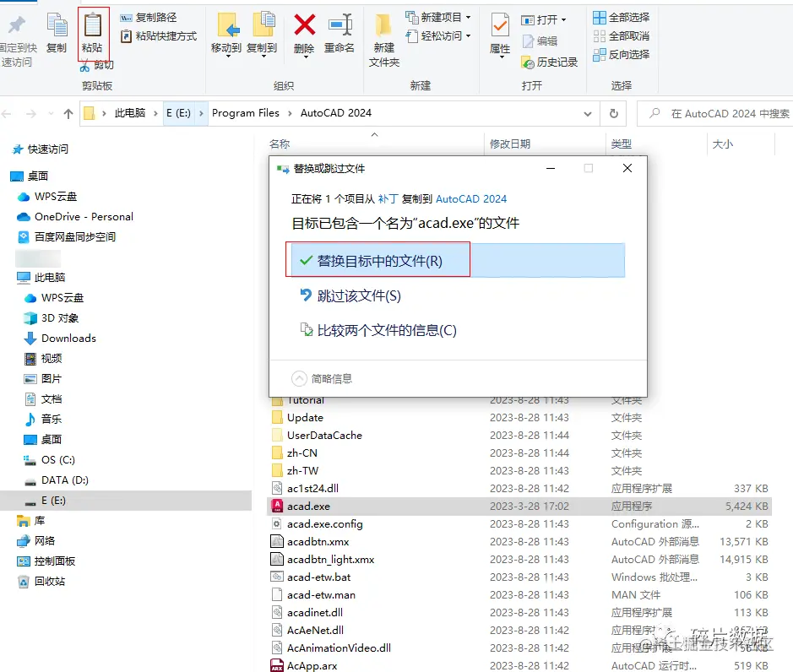
Task: Click Program Files in address breadcrumb
Action: [245, 113]
